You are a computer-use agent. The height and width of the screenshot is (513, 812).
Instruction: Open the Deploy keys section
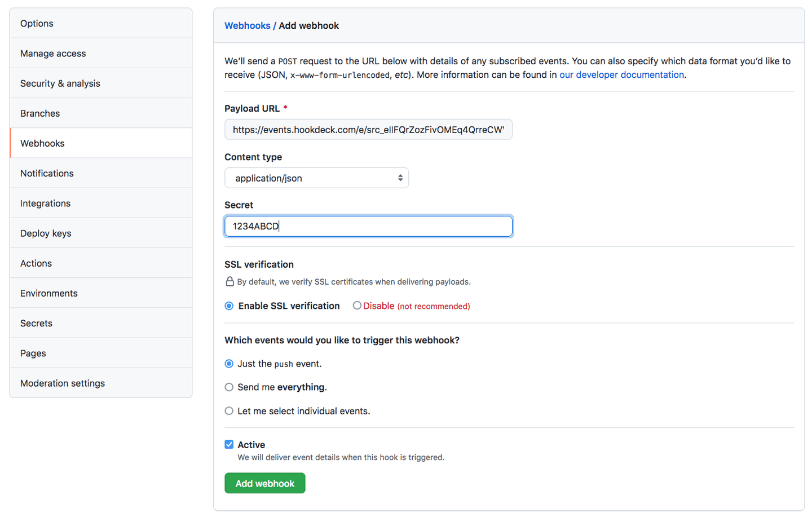click(46, 233)
